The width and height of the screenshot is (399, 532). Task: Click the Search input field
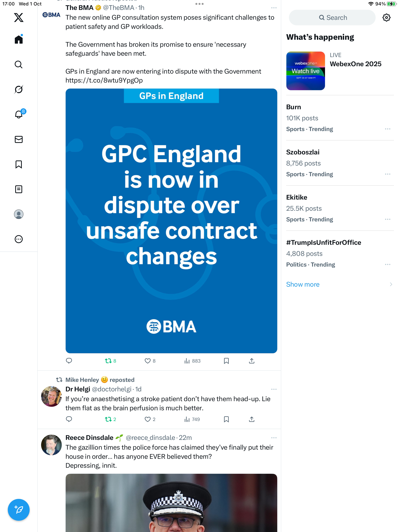pyautogui.click(x=332, y=18)
